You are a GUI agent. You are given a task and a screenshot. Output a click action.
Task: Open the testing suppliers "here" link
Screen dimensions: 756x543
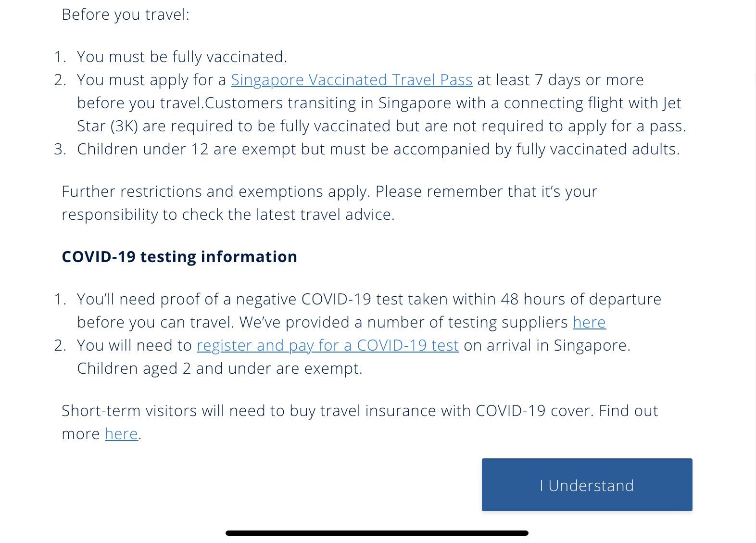tap(589, 322)
